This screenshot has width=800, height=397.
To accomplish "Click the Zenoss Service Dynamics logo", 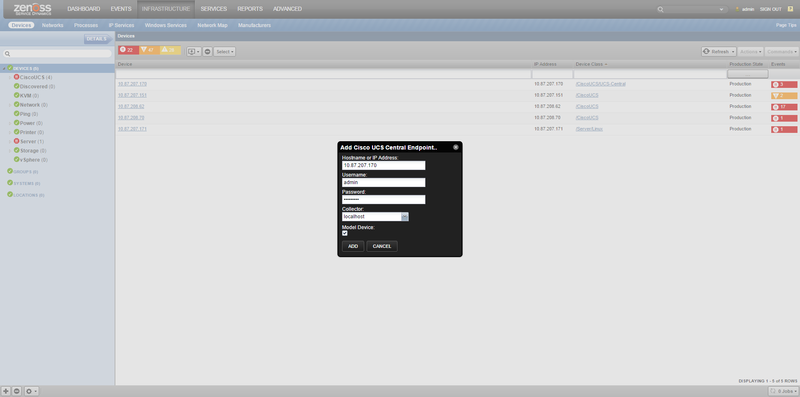I will (33, 9).
